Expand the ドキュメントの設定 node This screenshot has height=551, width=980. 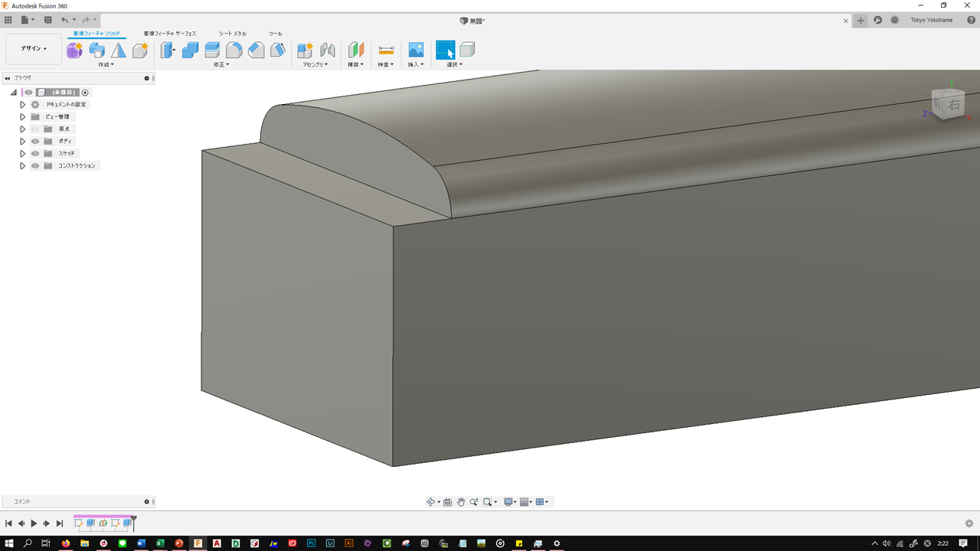[x=23, y=105]
